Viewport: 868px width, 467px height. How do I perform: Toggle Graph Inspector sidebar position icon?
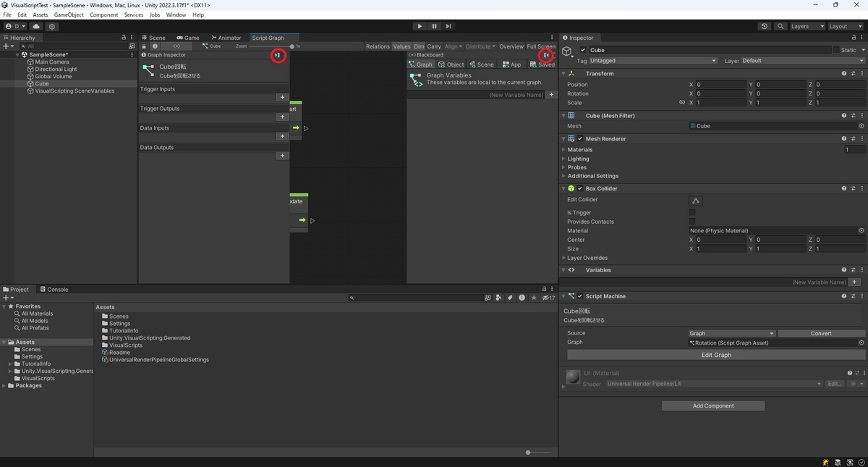278,55
